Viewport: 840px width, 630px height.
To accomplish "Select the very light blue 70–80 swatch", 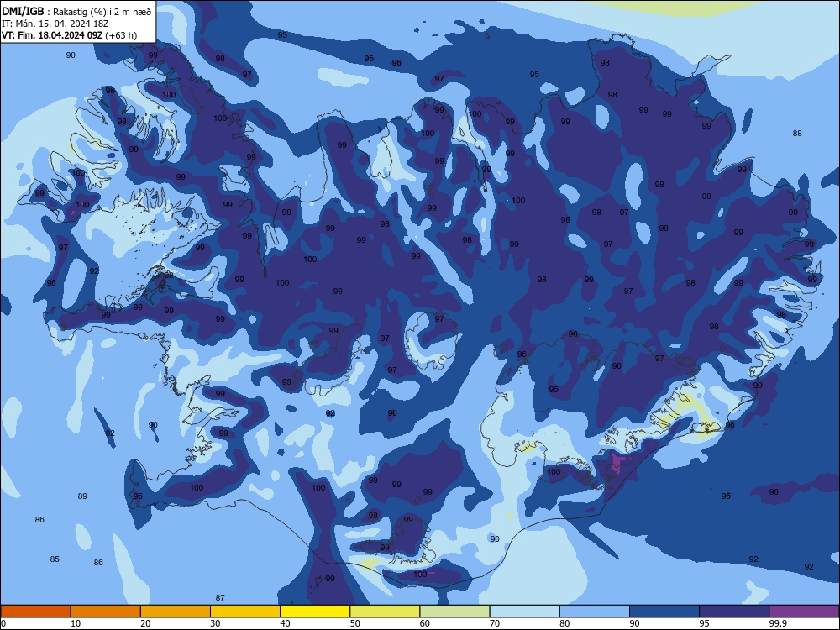I will (525, 612).
